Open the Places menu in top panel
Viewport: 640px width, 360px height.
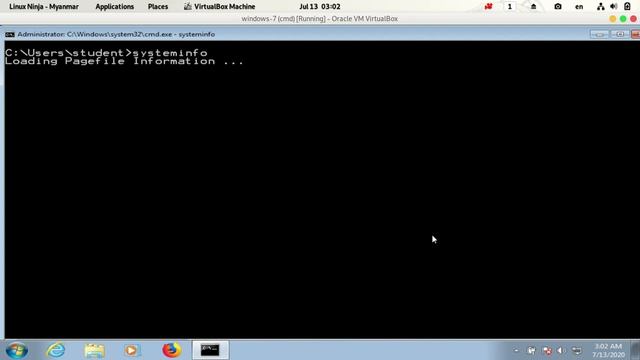click(x=158, y=7)
